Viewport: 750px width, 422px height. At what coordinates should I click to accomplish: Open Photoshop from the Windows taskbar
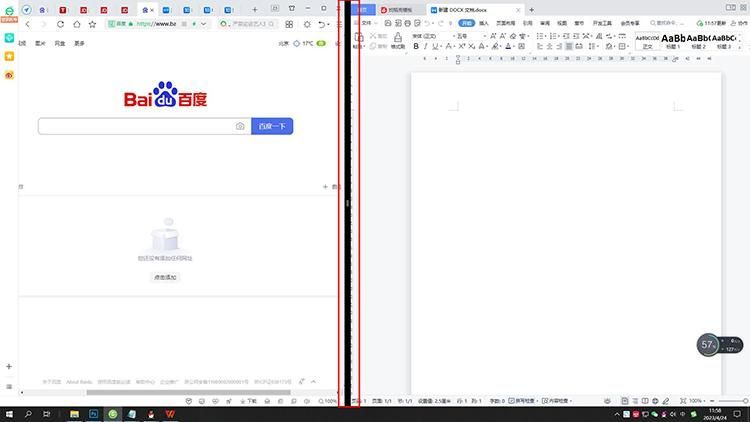point(93,414)
